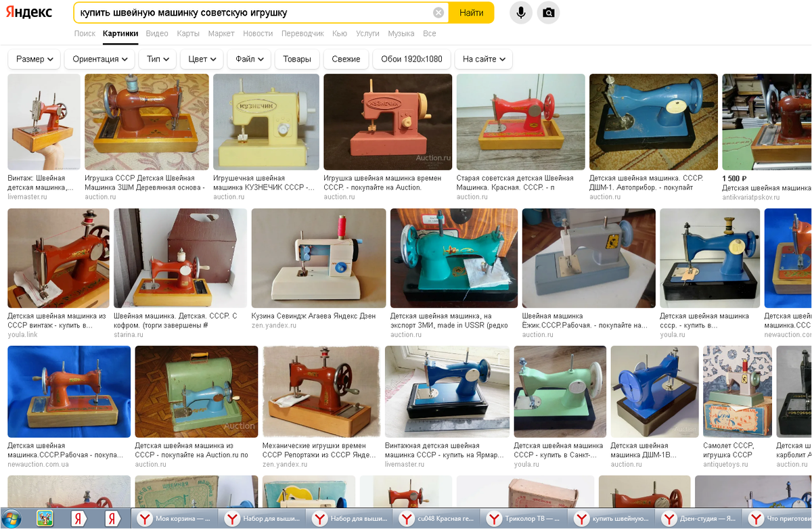Clear the search query with the X icon

(x=438, y=13)
